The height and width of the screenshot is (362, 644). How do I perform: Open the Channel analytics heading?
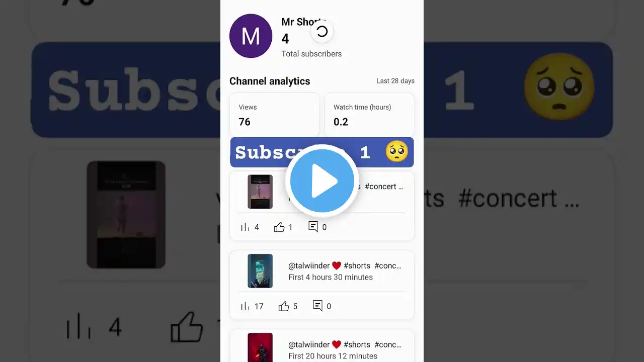coord(270,81)
